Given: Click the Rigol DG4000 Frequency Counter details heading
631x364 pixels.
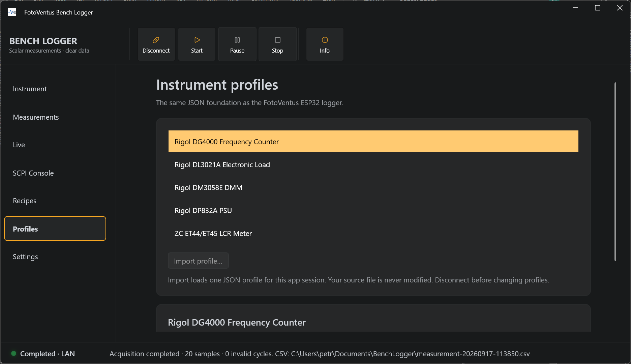Looking at the screenshot, I should pos(237,322).
